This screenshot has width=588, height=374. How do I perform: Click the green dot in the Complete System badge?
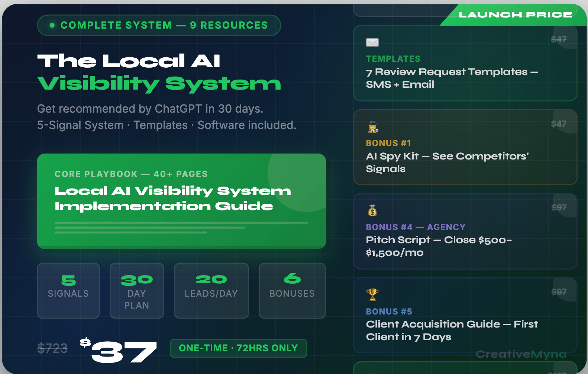tap(52, 25)
